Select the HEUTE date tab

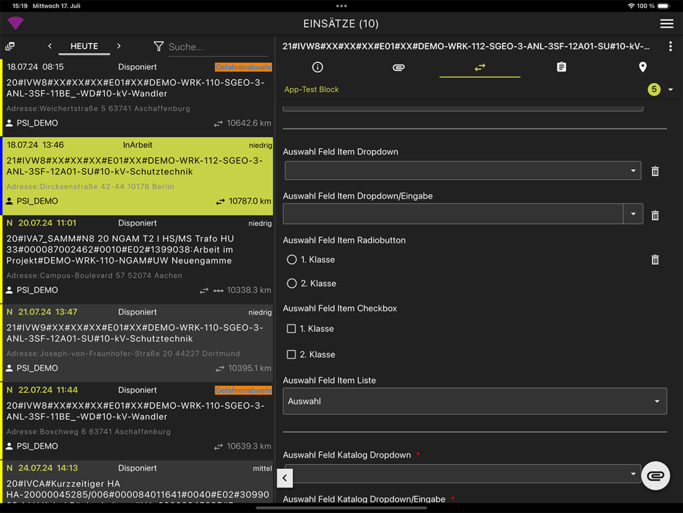[84, 46]
